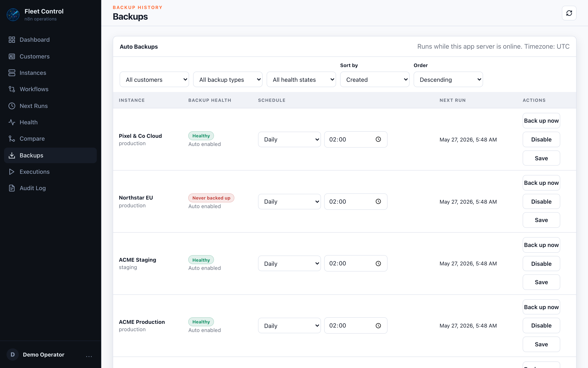Open the All health states dropdown
Viewport: 588px width, 368px height.
tap(301, 79)
